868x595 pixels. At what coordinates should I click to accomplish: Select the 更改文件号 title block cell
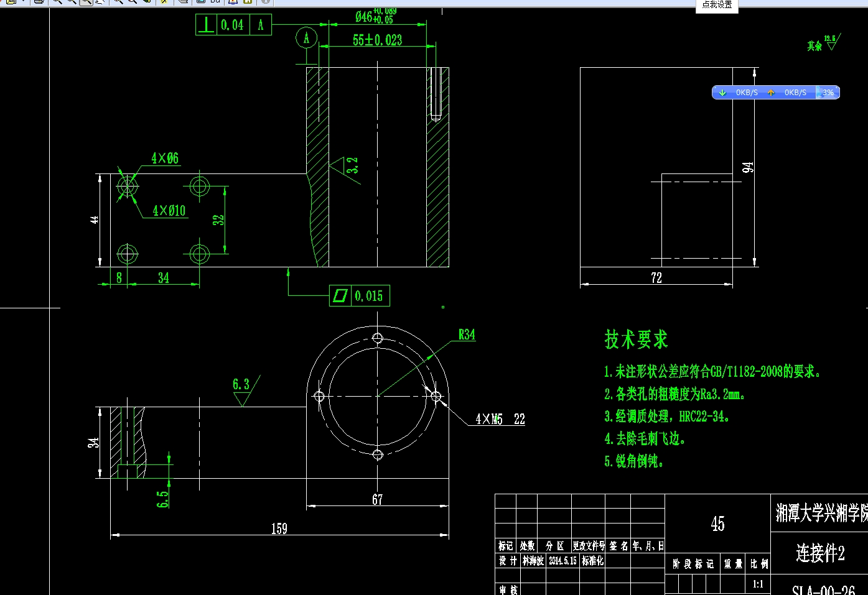point(589,546)
